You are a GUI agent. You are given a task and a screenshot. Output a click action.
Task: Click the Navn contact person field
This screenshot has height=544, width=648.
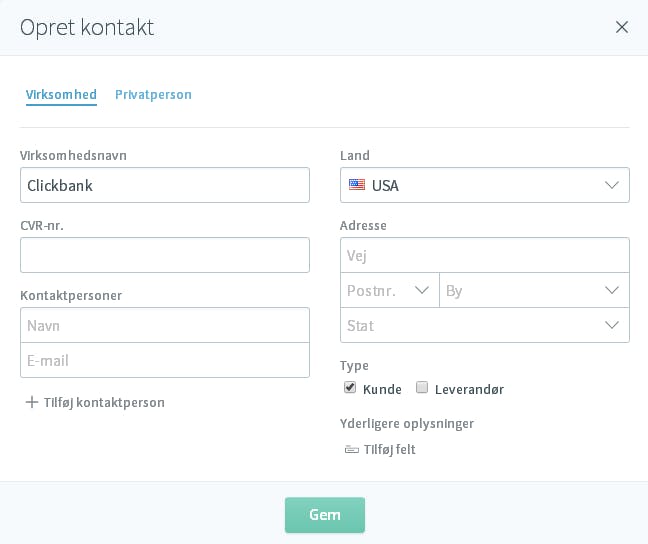tap(165, 325)
